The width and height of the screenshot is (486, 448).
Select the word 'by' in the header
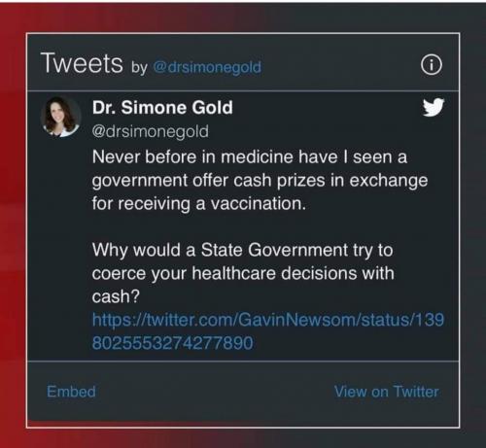[139, 68]
